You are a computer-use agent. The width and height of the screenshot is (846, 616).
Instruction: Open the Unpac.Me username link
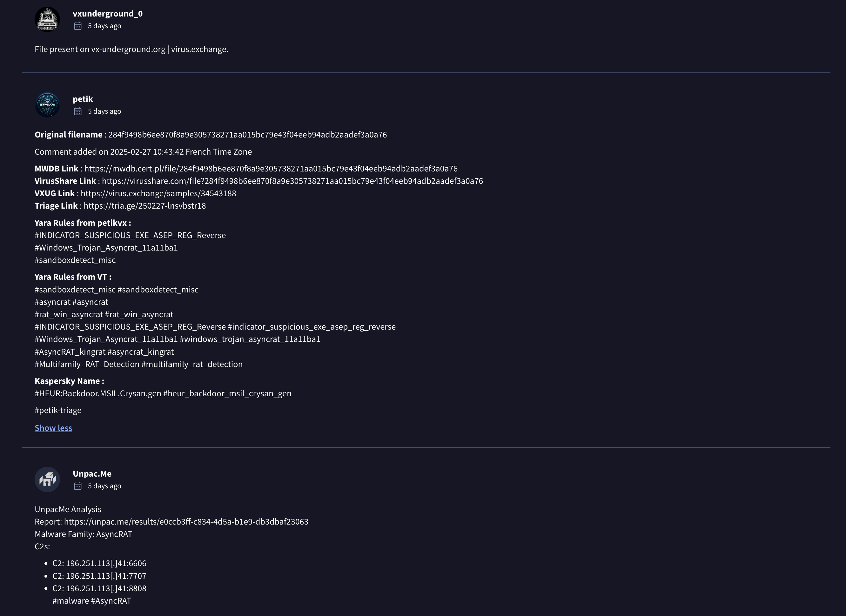[x=92, y=473]
